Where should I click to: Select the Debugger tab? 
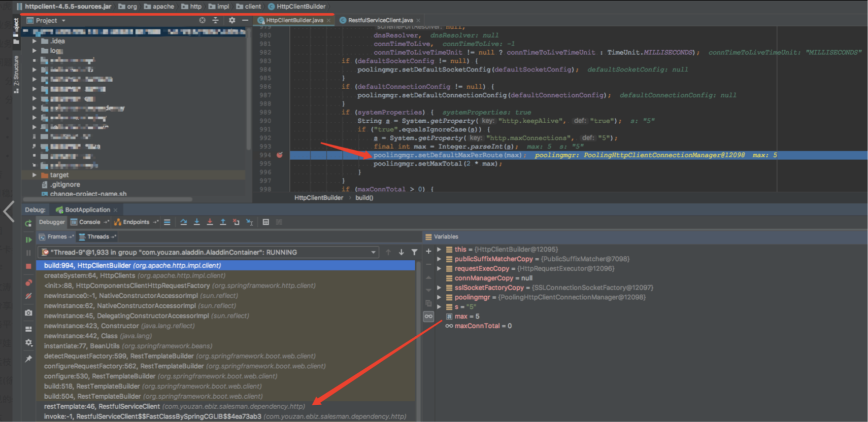coord(52,222)
